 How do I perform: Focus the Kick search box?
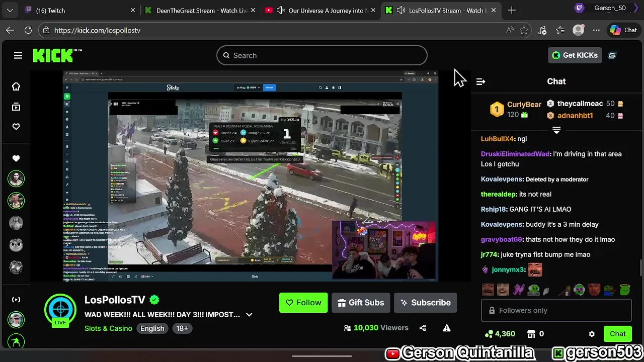pos(322,55)
